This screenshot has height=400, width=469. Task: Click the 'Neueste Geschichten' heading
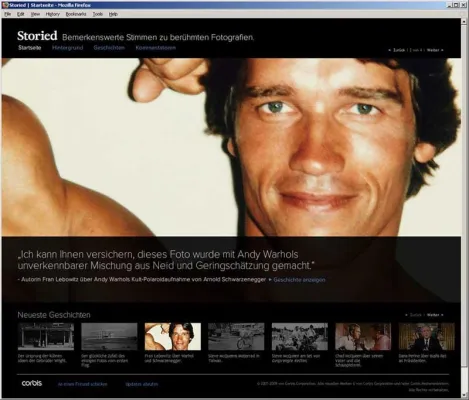(54, 315)
